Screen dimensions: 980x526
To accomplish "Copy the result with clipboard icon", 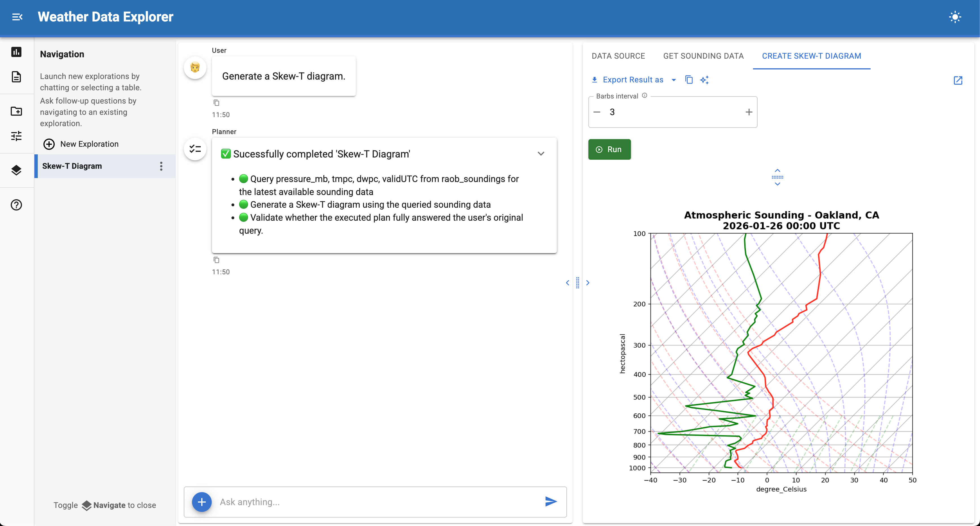I will [x=689, y=80].
